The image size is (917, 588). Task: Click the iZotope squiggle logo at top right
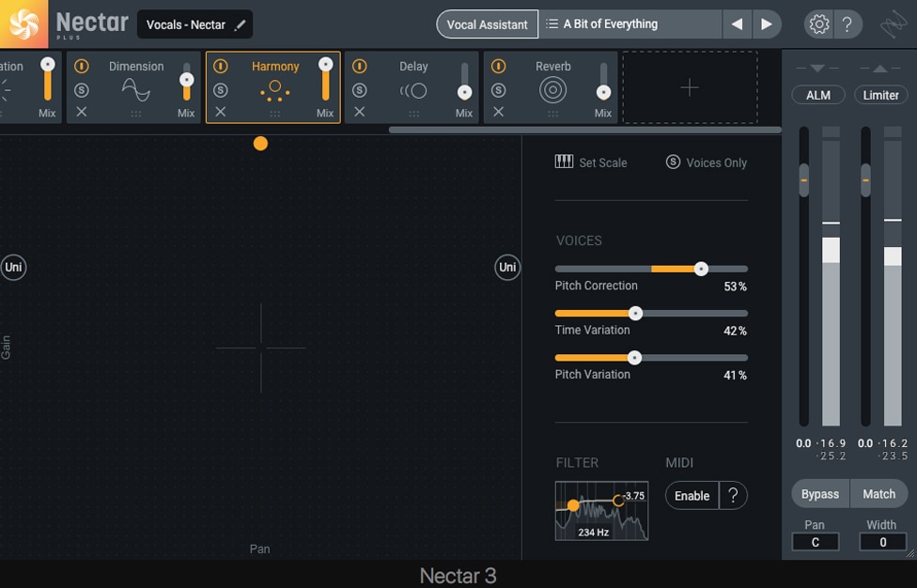894,24
